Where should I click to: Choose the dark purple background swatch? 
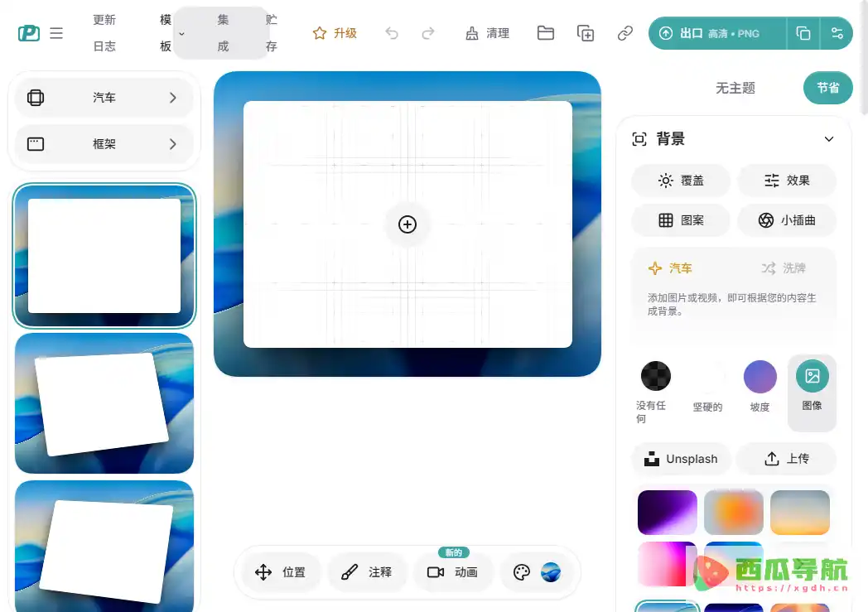point(667,513)
